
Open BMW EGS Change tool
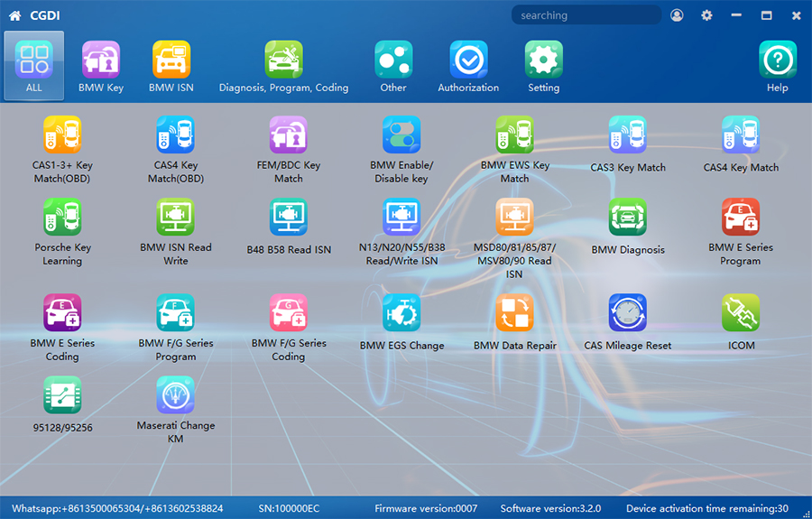click(401, 313)
